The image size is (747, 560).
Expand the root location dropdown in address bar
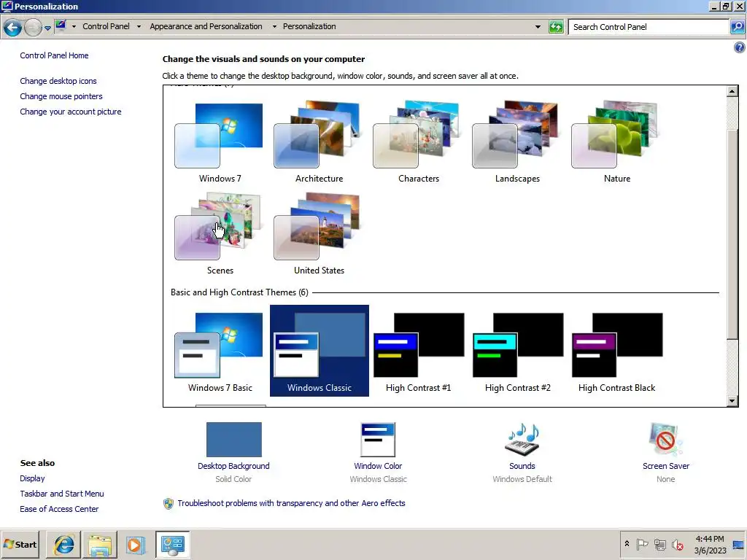pos(74,27)
